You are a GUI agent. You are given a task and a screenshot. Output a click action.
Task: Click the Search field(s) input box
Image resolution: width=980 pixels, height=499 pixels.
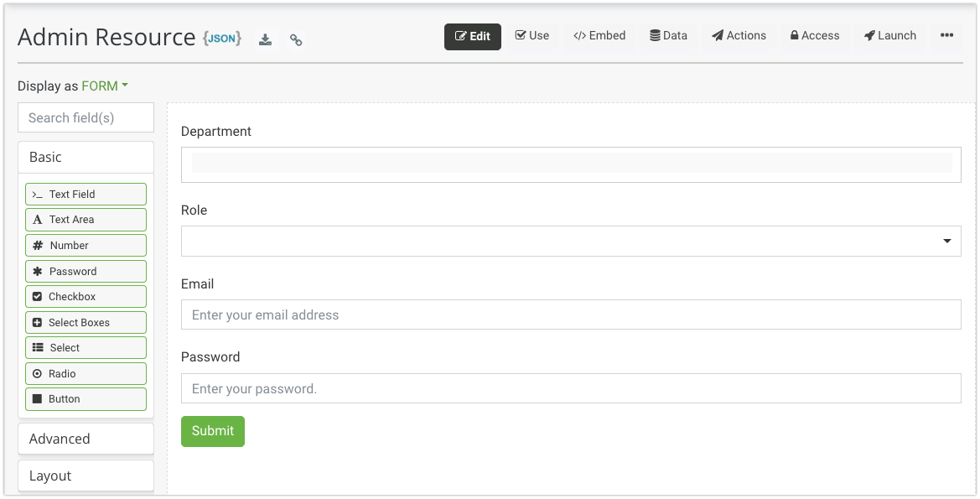pos(86,117)
